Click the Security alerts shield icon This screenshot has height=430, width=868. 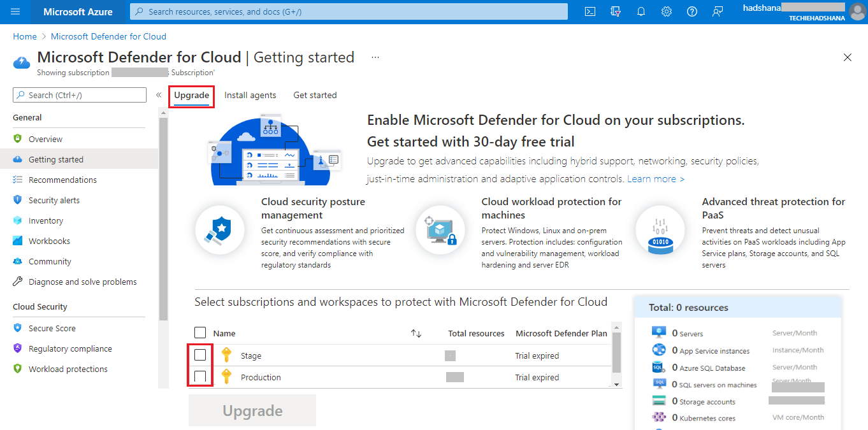(x=17, y=200)
